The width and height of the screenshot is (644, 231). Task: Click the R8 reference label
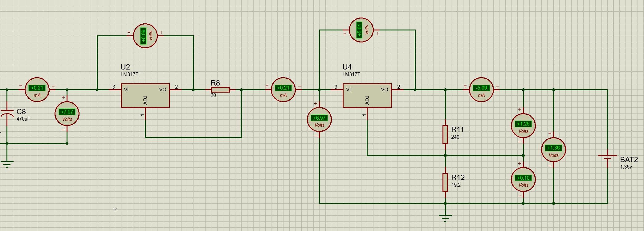(215, 83)
